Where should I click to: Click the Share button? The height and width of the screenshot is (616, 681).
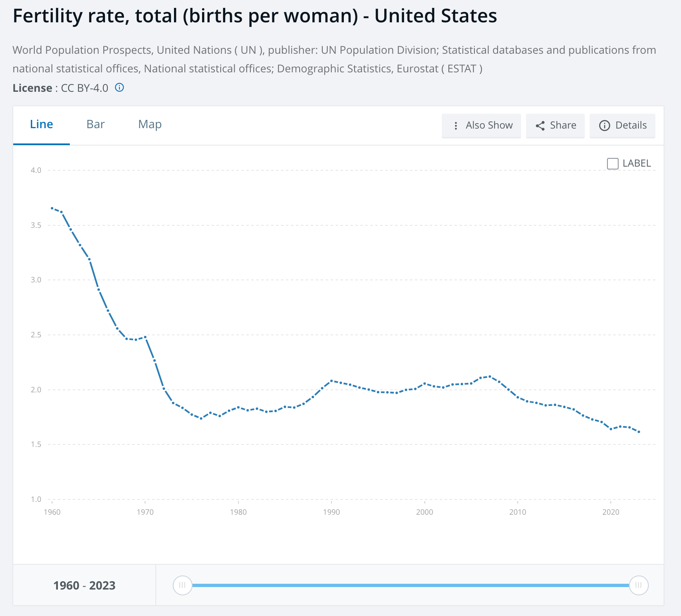point(555,126)
